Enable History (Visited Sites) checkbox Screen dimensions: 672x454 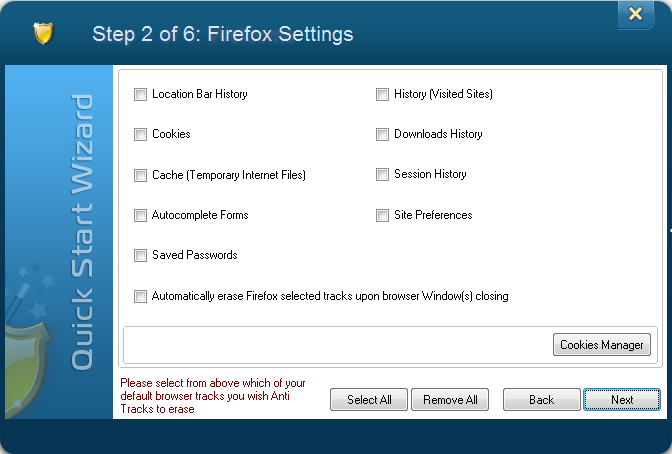[382, 94]
